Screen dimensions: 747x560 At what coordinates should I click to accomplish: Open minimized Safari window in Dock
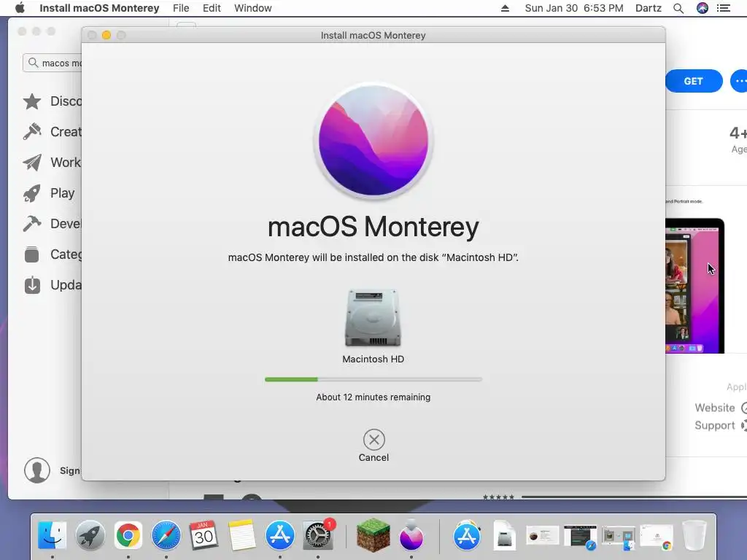580,537
